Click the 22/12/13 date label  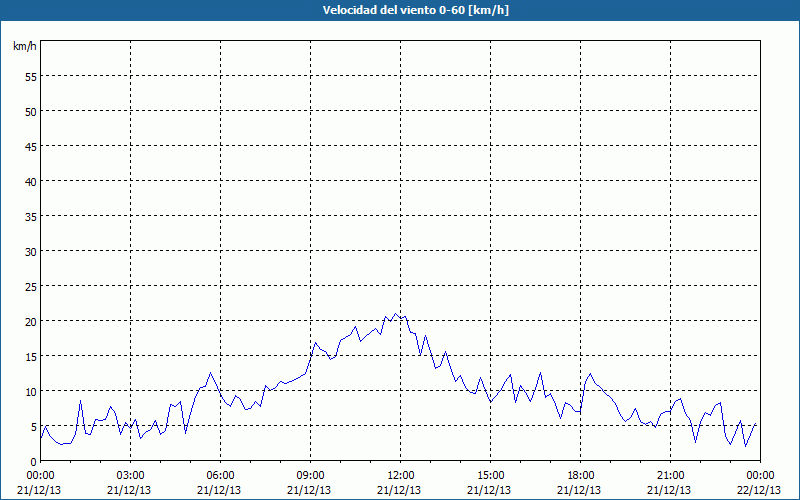tap(759, 490)
